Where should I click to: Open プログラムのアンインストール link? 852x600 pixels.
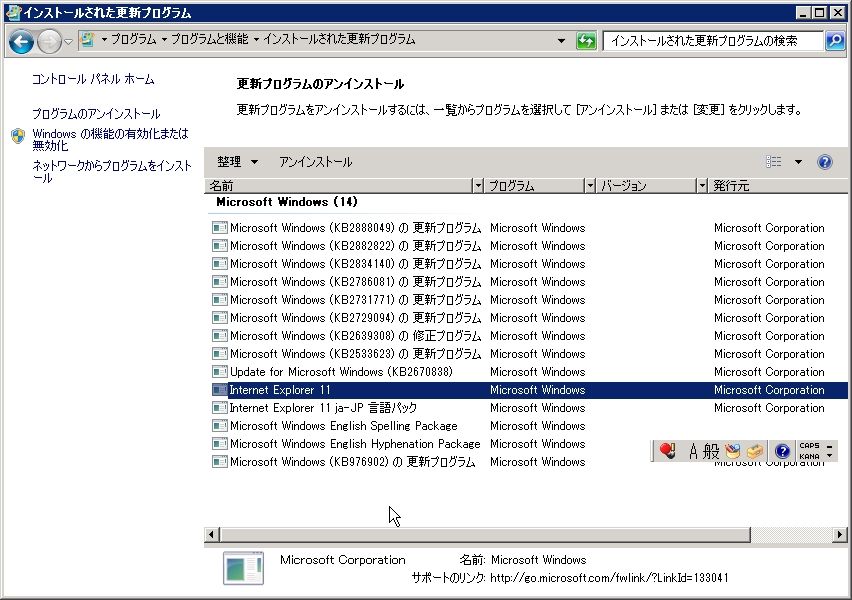[x=96, y=114]
